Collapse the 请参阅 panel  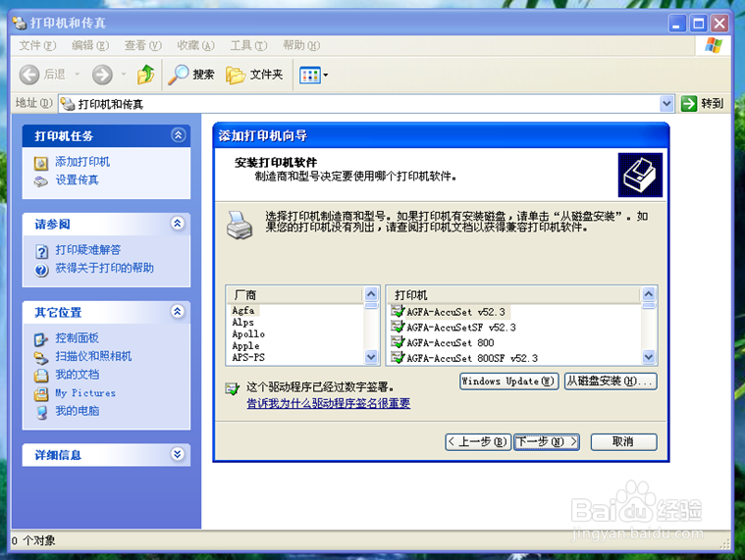point(178,224)
